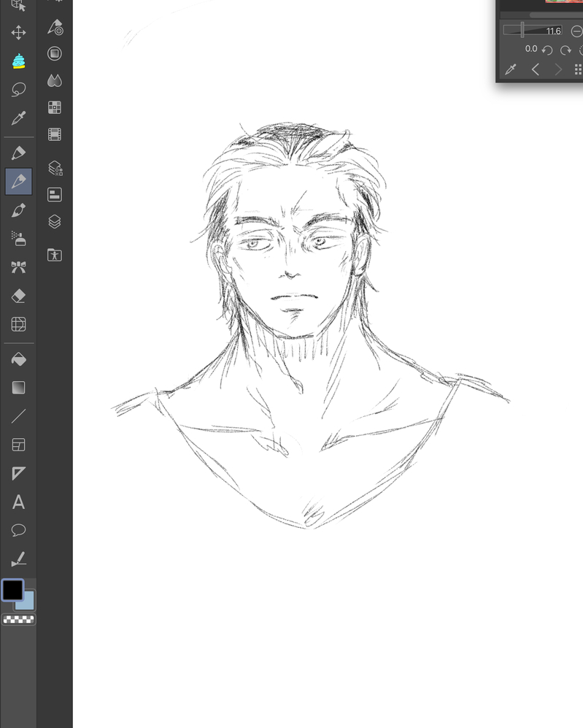Open the Search Layer palette icon
The image size is (583, 728).
pyautogui.click(x=55, y=168)
